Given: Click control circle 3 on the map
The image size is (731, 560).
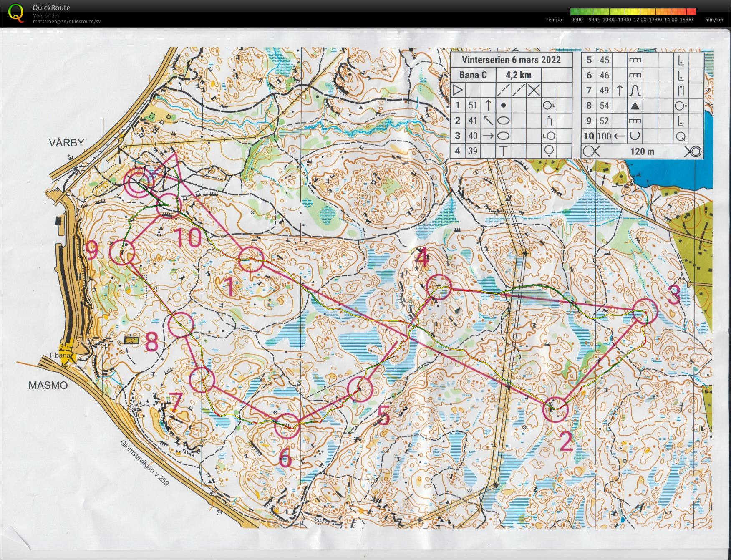Looking at the screenshot, I should pos(645,311).
